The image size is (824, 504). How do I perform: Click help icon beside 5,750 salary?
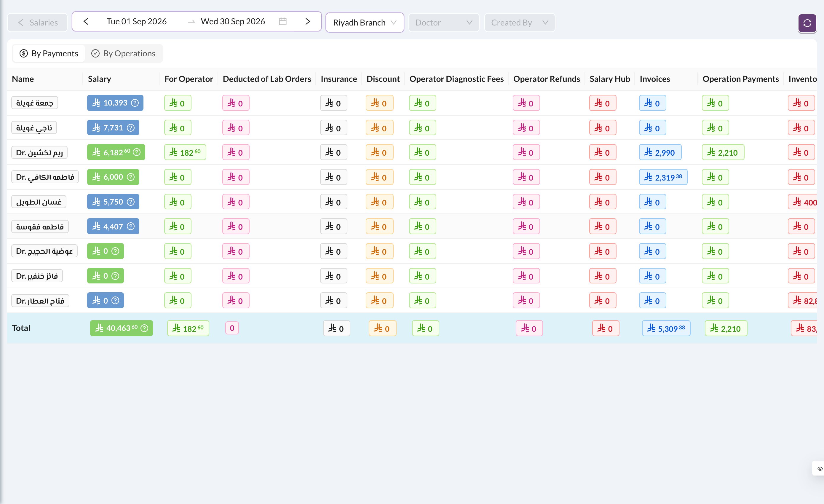131,202
